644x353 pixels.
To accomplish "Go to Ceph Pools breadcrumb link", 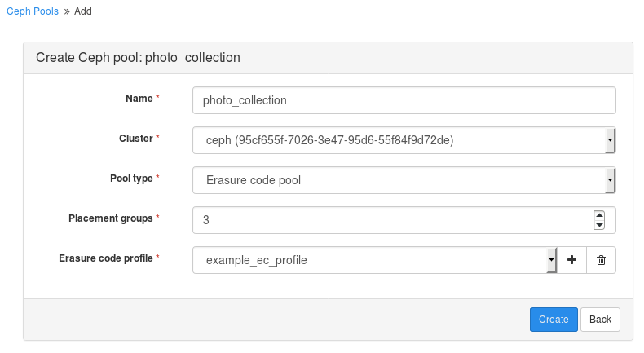I will 33,12.
